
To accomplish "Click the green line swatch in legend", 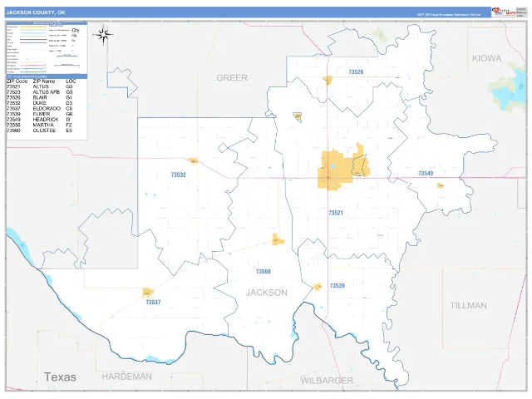I will [33, 72].
